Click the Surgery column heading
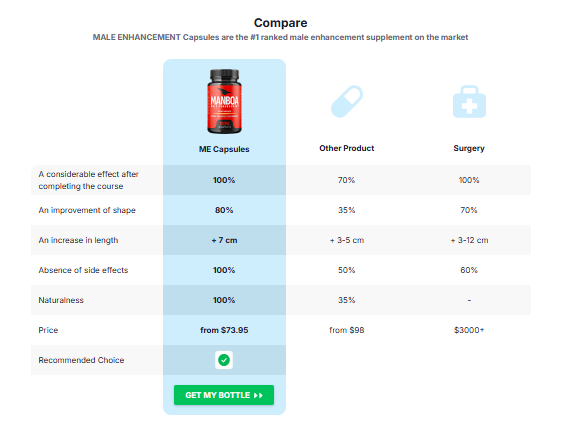The height and width of the screenshot is (432, 561). click(x=469, y=148)
